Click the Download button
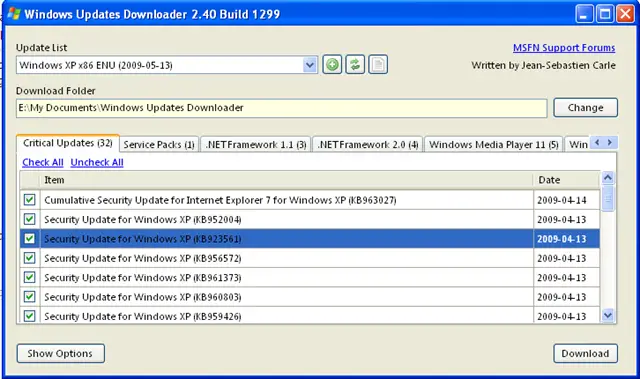The width and height of the screenshot is (640, 379). click(x=585, y=353)
